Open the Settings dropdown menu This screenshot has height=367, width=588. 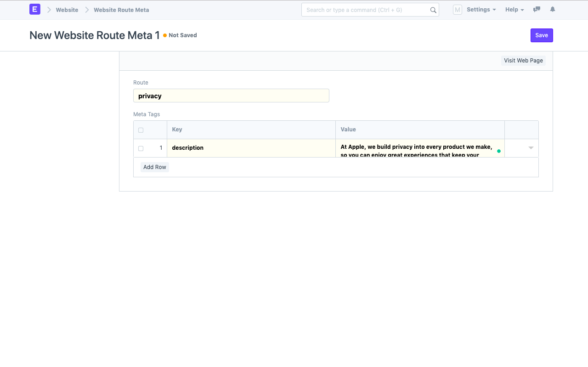click(x=481, y=10)
